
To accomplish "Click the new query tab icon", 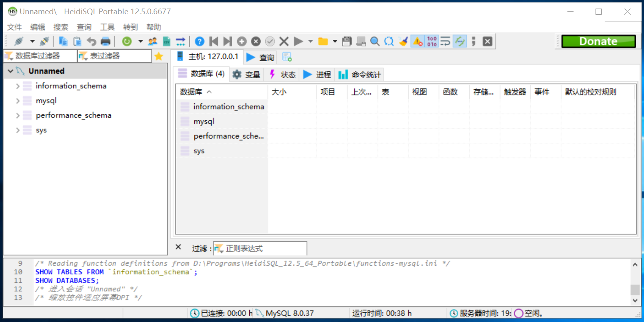I will (287, 57).
